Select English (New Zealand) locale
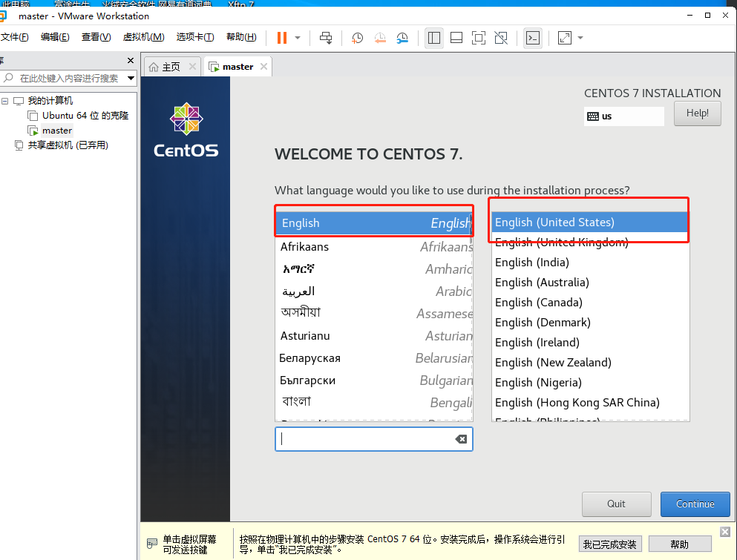 click(x=590, y=363)
